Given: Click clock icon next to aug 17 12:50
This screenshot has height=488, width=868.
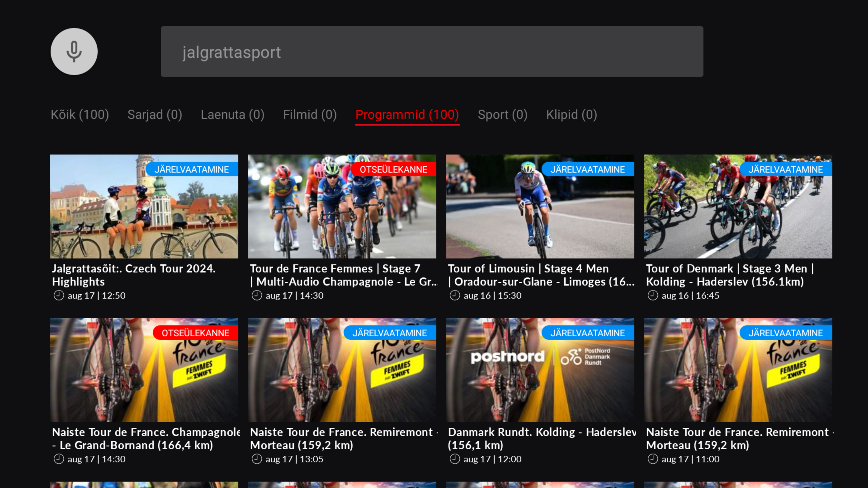Looking at the screenshot, I should (x=59, y=295).
